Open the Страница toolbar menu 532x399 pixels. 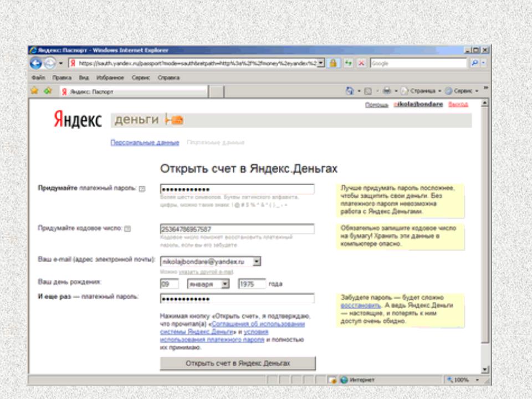[421, 91]
